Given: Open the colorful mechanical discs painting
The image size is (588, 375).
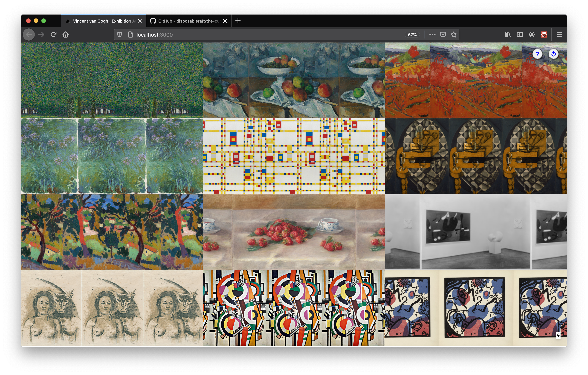Looking at the screenshot, I should [294, 308].
